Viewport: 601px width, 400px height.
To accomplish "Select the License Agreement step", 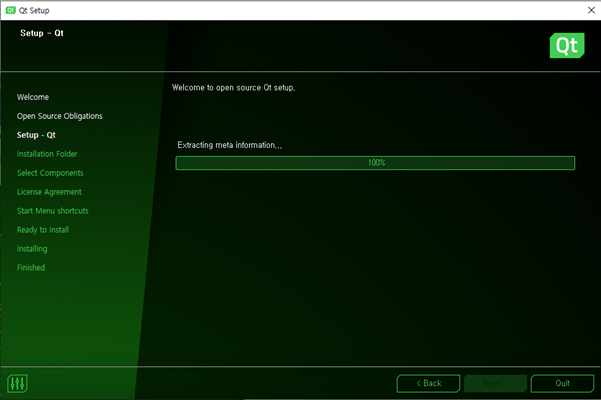I will point(49,192).
